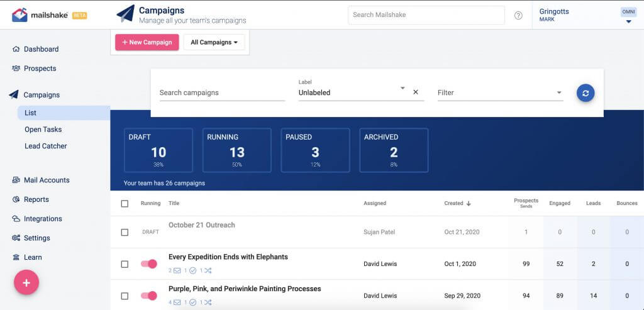Open Learn in sidebar
This screenshot has width=644, height=310.
33,257
